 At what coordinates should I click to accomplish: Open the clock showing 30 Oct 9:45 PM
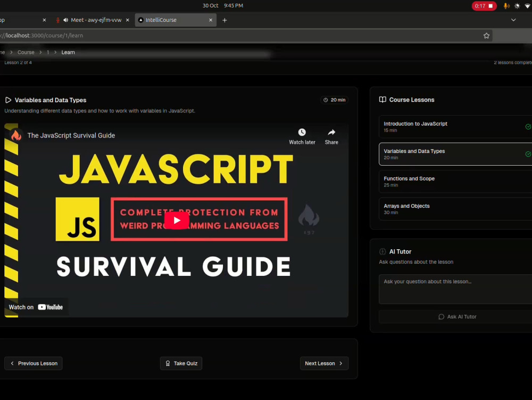[x=223, y=5]
